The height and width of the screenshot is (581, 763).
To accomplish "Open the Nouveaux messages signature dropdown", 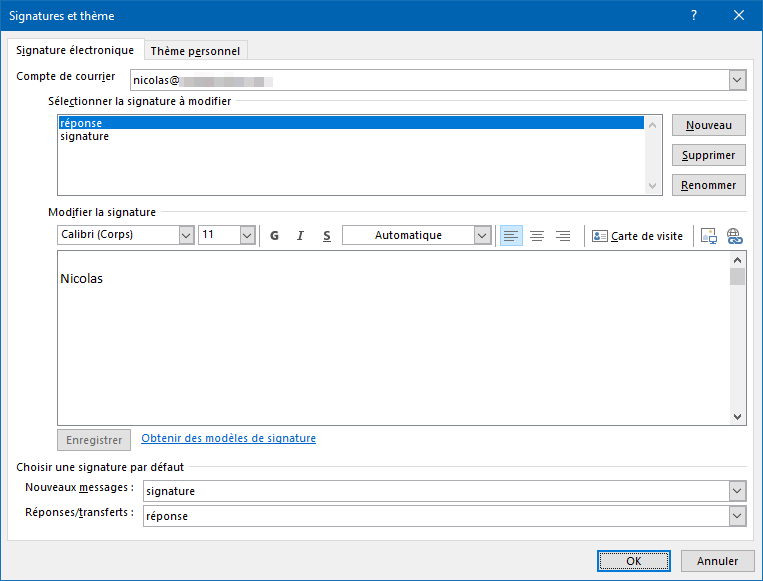I will point(737,491).
